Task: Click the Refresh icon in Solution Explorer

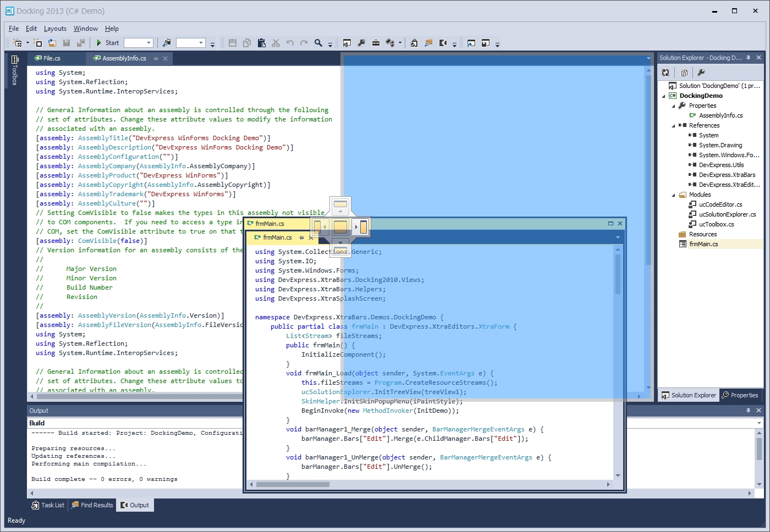Action: 665,73
